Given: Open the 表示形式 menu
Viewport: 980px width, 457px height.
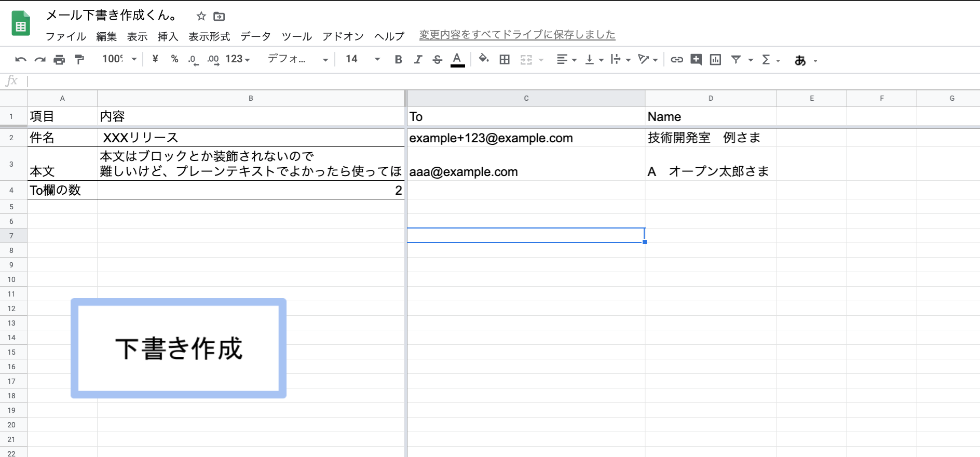Looking at the screenshot, I should click(x=209, y=36).
